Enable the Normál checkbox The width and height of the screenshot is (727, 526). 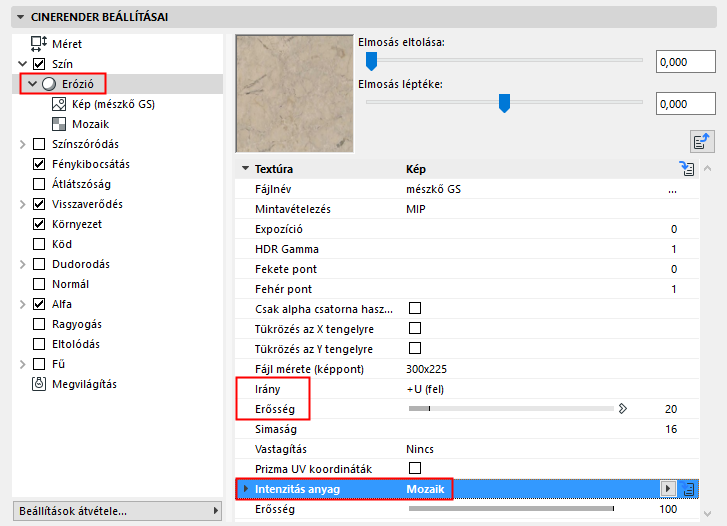tap(39, 283)
